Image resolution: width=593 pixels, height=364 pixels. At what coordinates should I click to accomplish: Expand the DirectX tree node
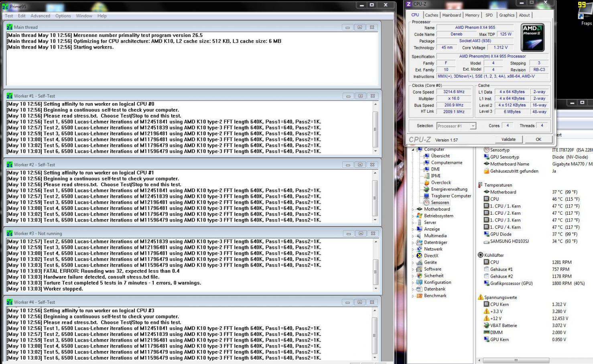tap(413, 256)
